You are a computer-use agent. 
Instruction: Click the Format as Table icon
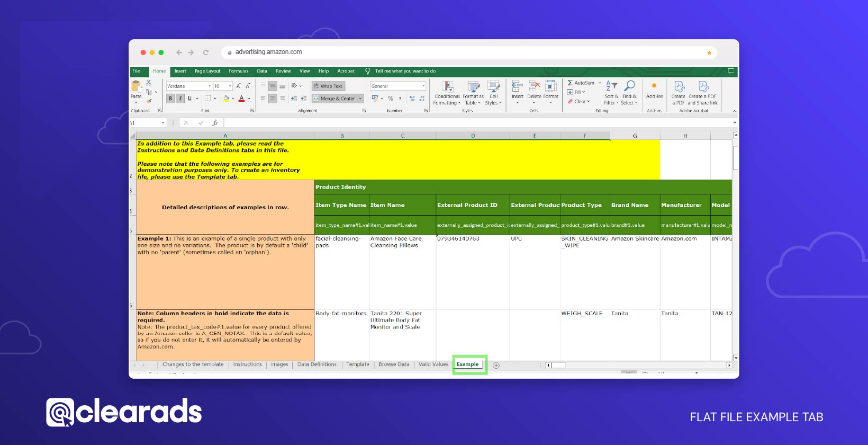coord(473,87)
